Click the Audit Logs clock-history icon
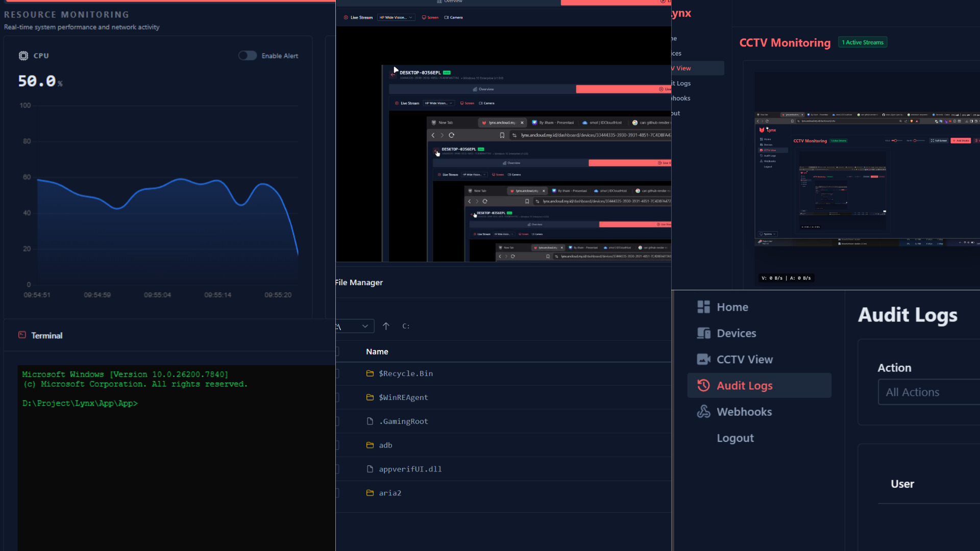Screen dimensions: 980x551 pos(703,385)
